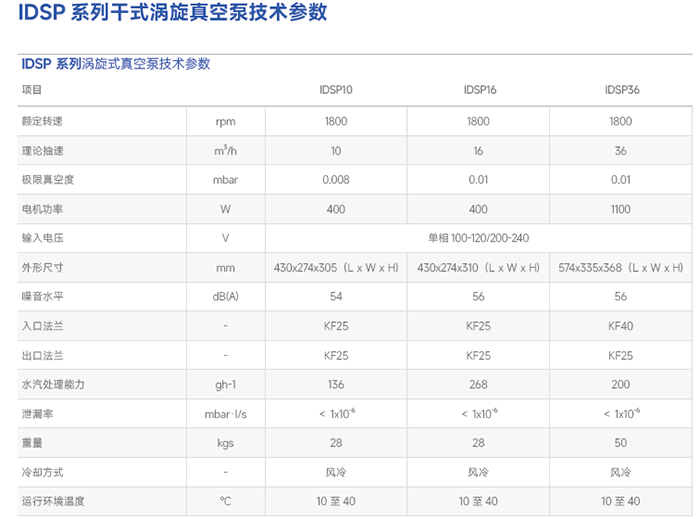Select theoretical pumping speed value '10'
Viewport: 700px width, 519px height.
point(336,151)
